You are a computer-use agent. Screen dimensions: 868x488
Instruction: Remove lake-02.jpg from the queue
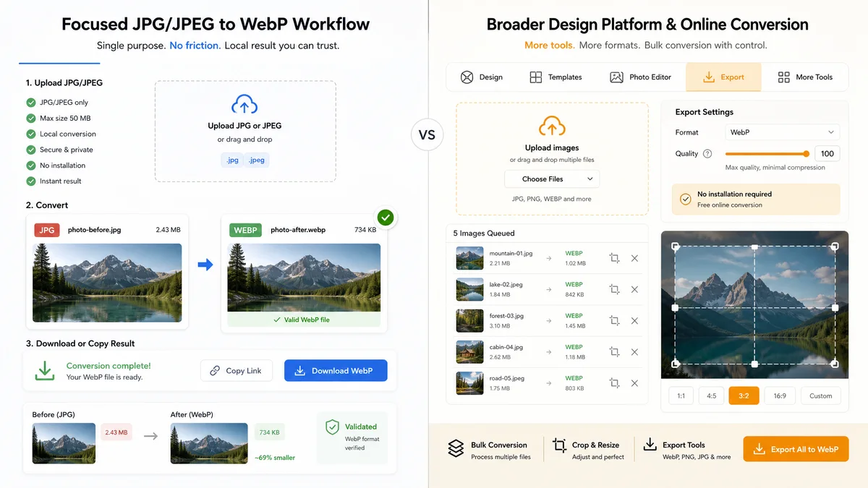coord(634,289)
